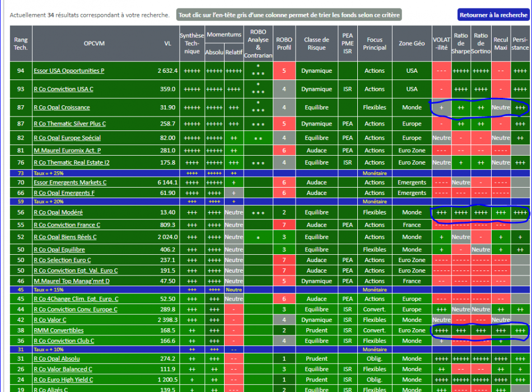Sort by Rang Tech. column header
Screen dimensions: 532x392
(21, 44)
